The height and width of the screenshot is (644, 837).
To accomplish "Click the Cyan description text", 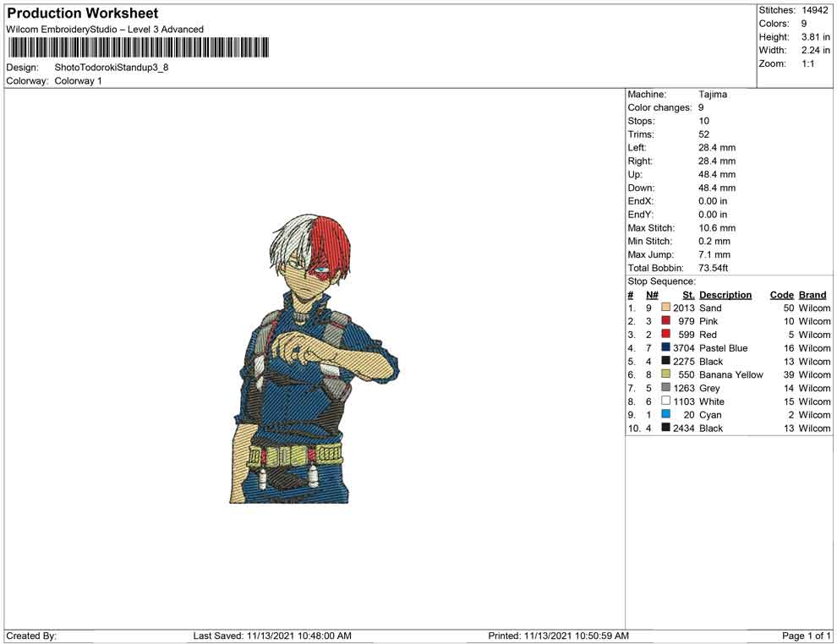I will 710,415.
